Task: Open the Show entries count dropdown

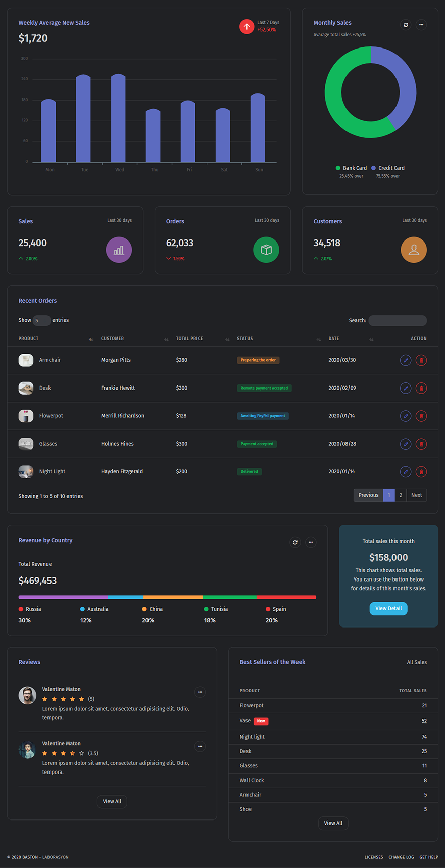Action: pyautogui.click(x=41, y=320)
